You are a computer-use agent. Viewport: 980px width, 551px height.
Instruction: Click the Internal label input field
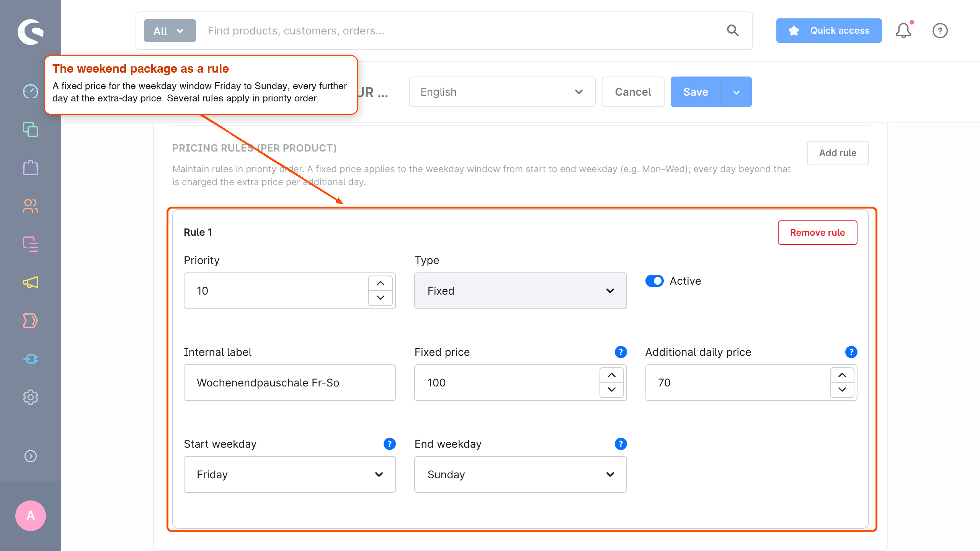(289, 383)
